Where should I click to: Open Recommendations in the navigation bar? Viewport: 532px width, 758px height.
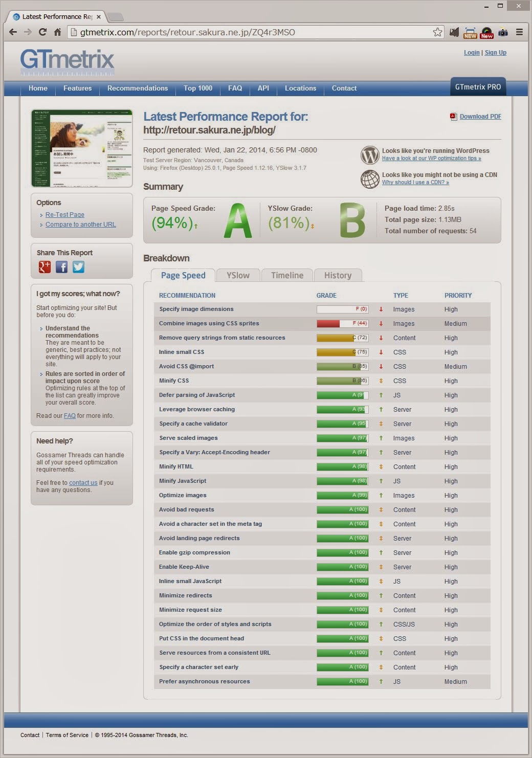138,88
